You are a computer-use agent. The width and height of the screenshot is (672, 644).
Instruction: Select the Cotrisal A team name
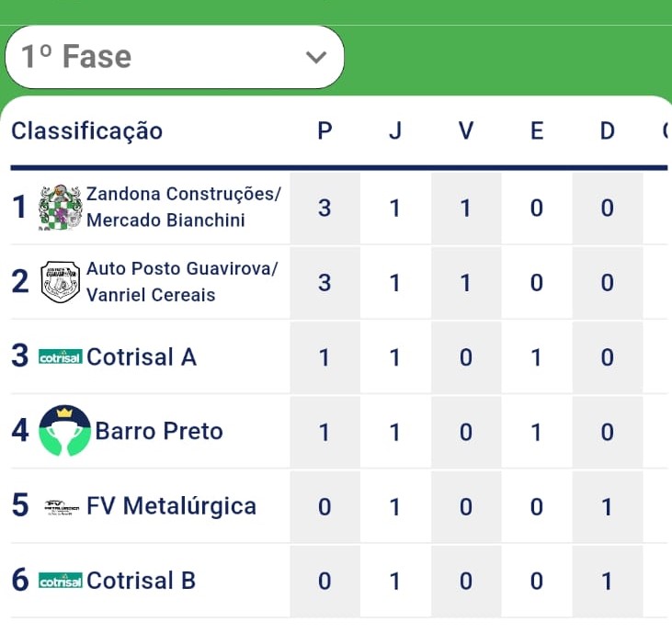142,357
